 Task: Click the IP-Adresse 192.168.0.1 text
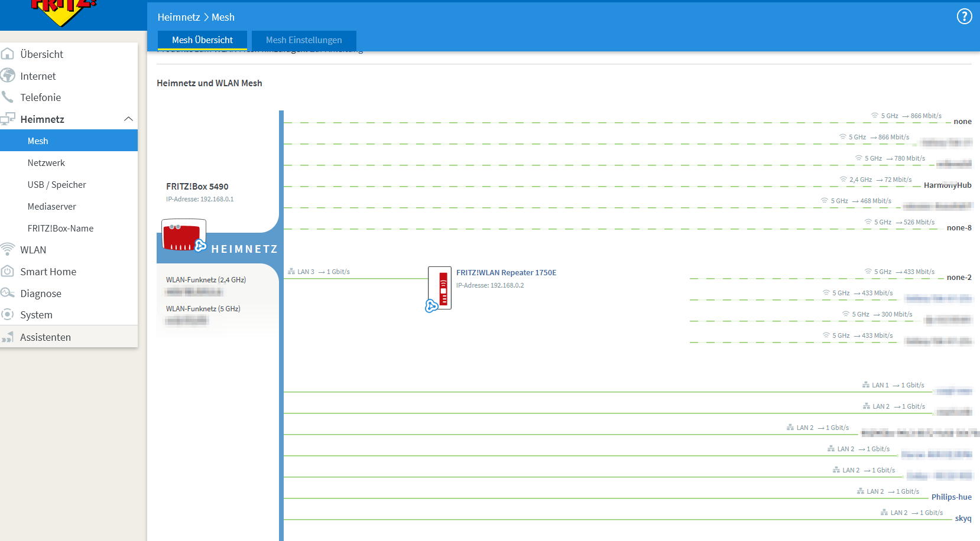tap(200, 199)
